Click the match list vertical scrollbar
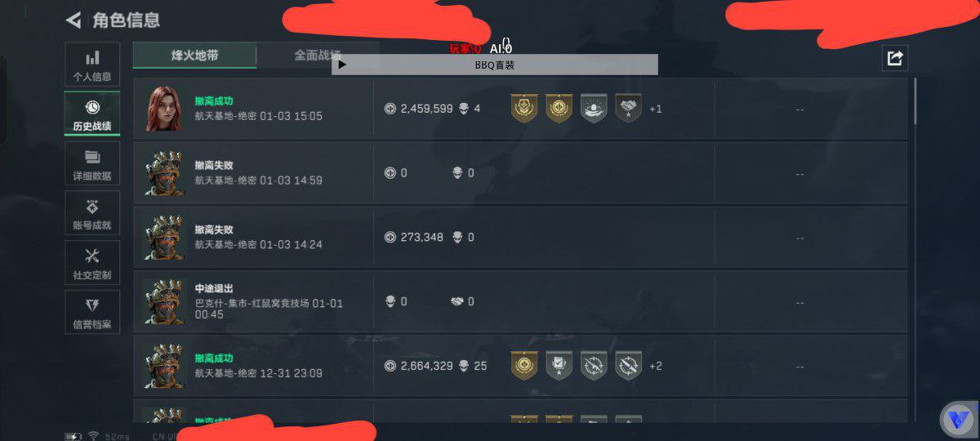 pos(915,101)
